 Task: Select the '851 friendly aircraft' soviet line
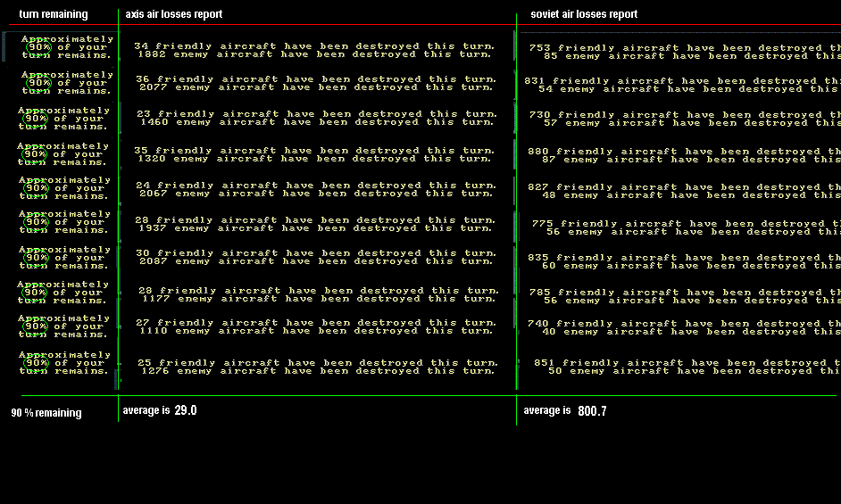687,362
